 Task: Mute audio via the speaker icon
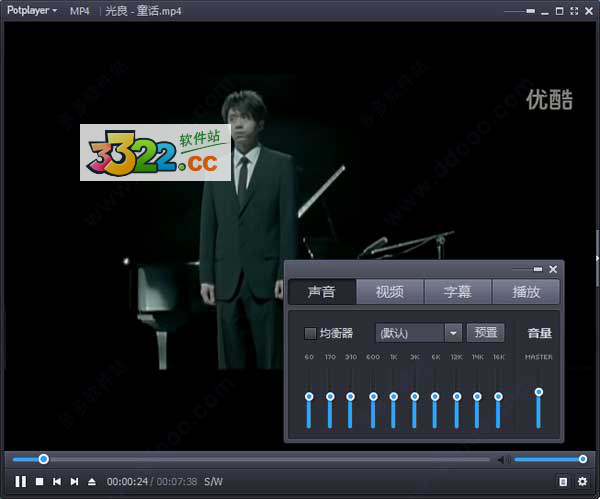502,460
